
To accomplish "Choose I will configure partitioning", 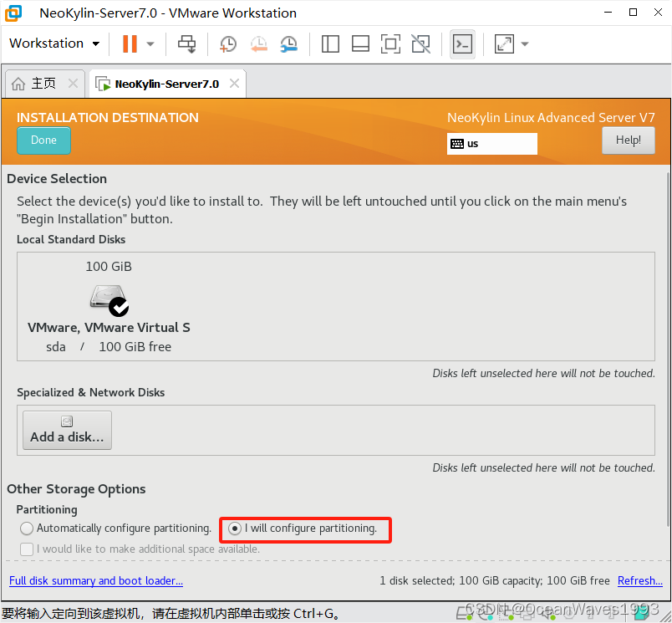I will [303, 529].
